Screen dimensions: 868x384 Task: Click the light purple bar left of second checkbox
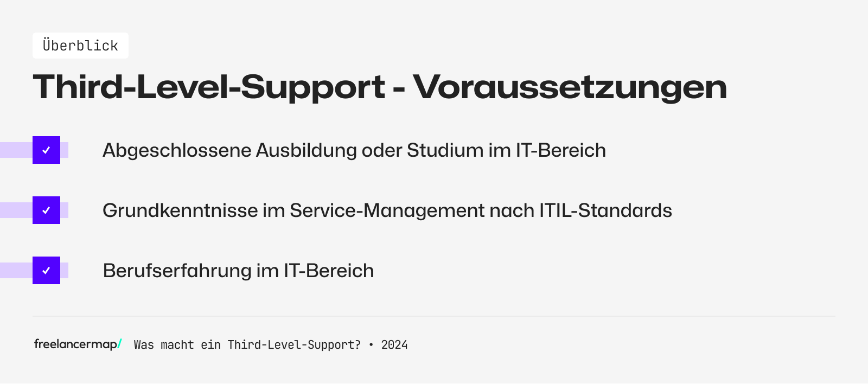pos(16,210)
